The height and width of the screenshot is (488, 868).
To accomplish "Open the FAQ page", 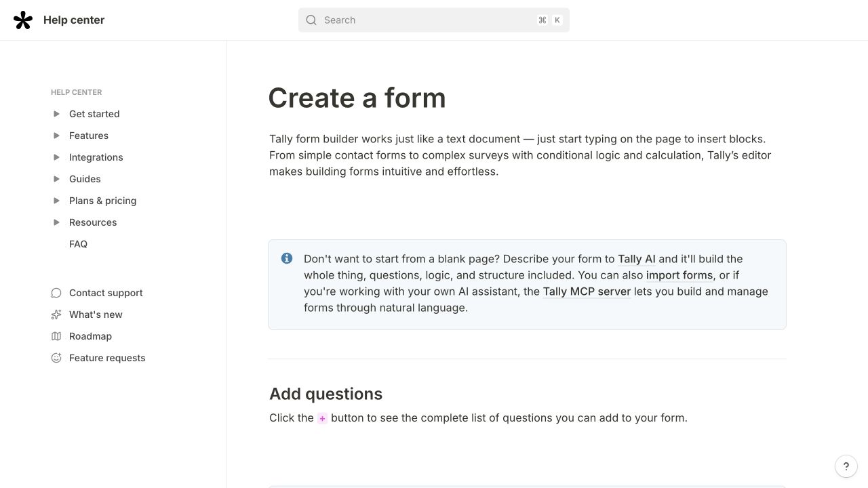I will pos(78,244).
